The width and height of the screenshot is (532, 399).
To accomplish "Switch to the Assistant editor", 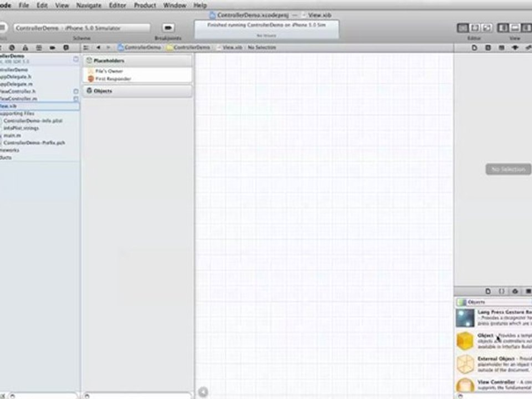I will tap(475, 28).
